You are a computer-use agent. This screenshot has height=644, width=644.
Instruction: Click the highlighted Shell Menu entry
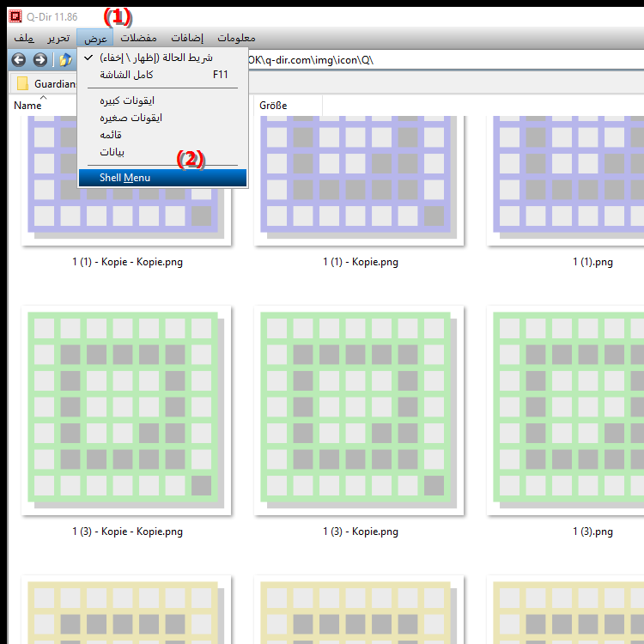tap(162, 178)
